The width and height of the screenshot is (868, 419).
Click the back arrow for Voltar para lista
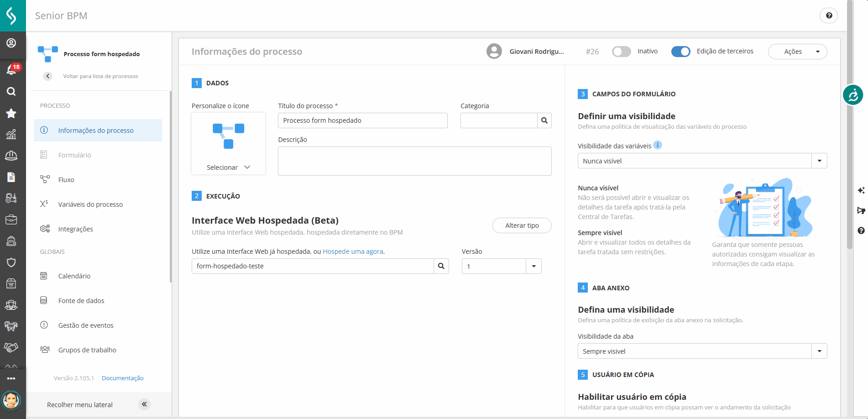click(x=48, y=76)
